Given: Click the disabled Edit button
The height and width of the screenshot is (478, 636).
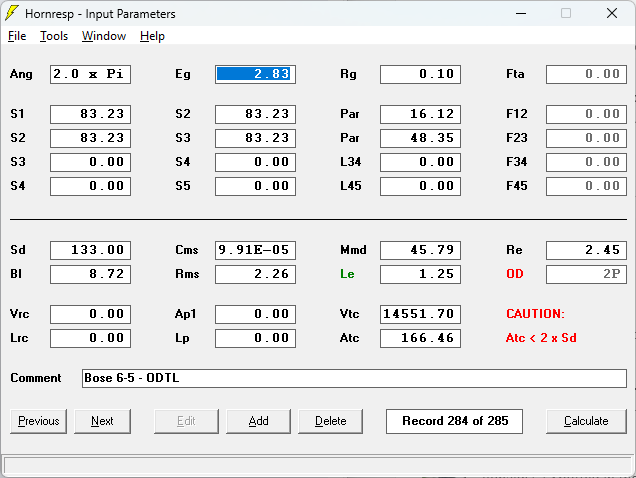Looking at the screenshot, I should pos(186,421).
